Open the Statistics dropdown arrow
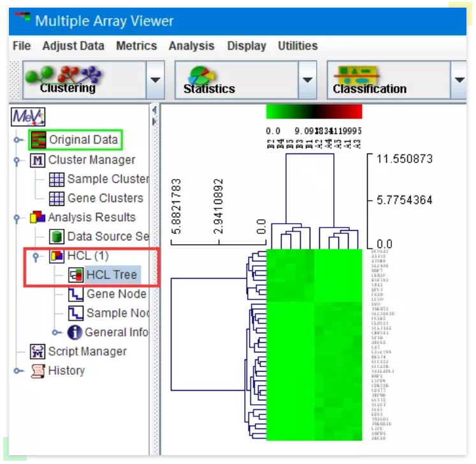Image resolution: width=476 pixels, height=464 pixels. pyautogui.click(x=307, y=80)
